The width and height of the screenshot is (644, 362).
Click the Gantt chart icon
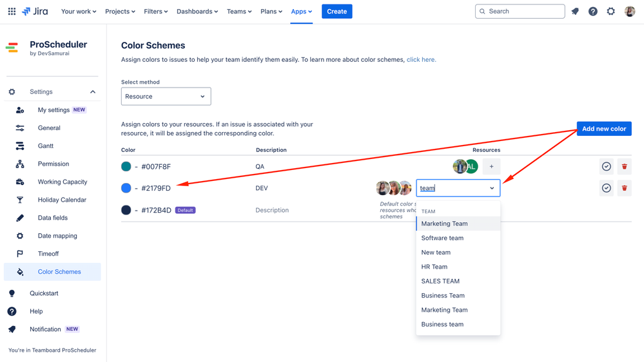click(20, 146)
